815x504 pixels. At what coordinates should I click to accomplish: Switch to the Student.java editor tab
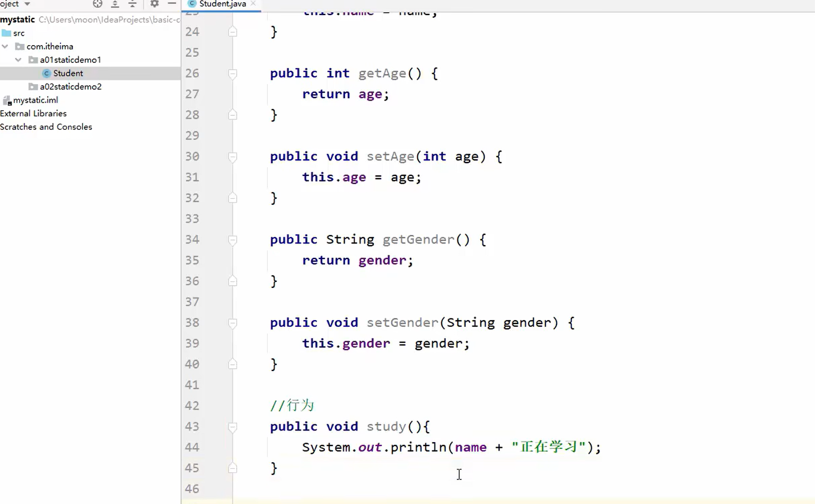tap(222, 4)
